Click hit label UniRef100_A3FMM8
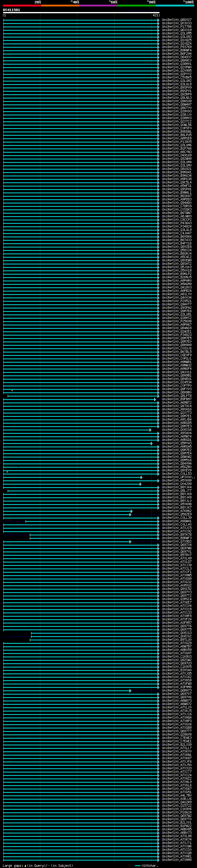197x868 pixels. point(177,687)
